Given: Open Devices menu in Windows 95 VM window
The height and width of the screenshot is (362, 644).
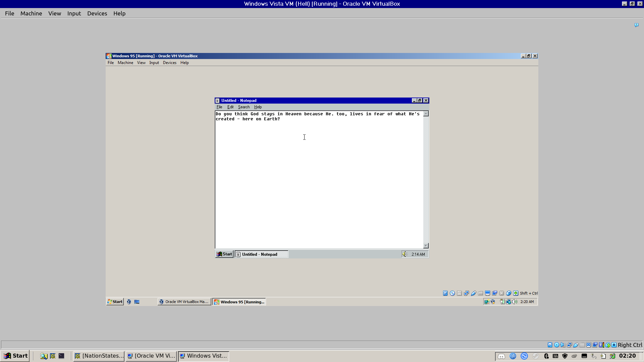Looking at the screenshot, I should (170, 63).
